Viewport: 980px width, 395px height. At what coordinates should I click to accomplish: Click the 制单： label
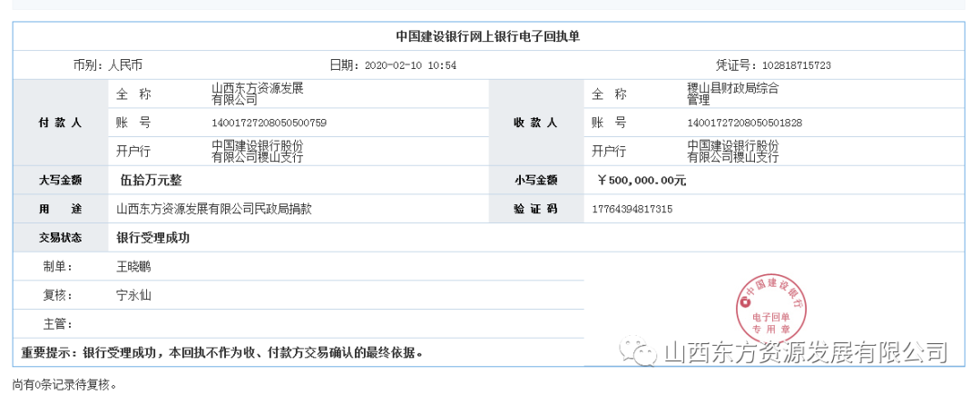59,267
